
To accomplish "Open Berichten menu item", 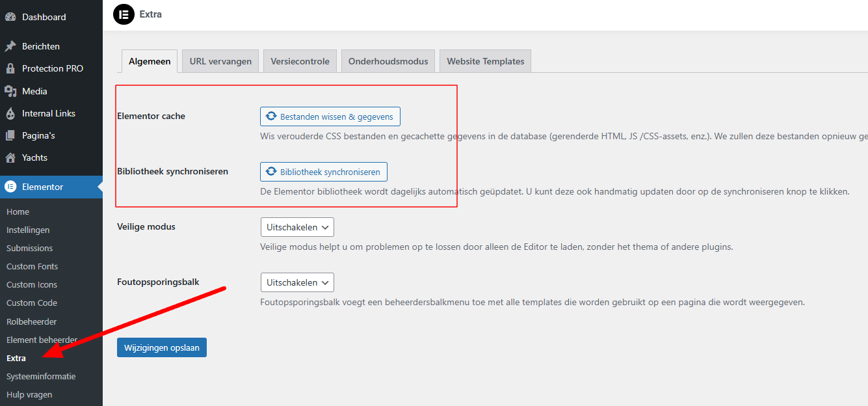I will (x=51, y=46).
